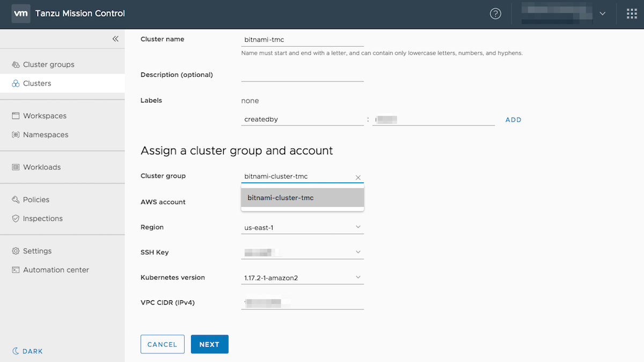The image size is (644, 362).
Task: Expand the SSH Key dropdown
Action: pos(358,252)
